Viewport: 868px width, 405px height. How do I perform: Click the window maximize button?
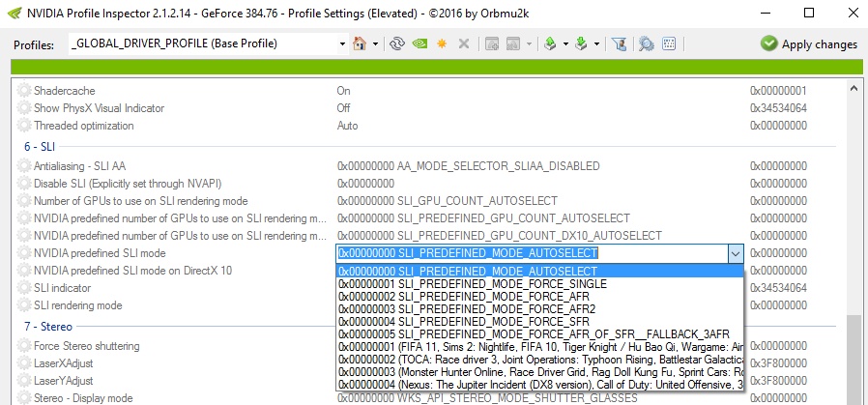[x=809, y=13]
